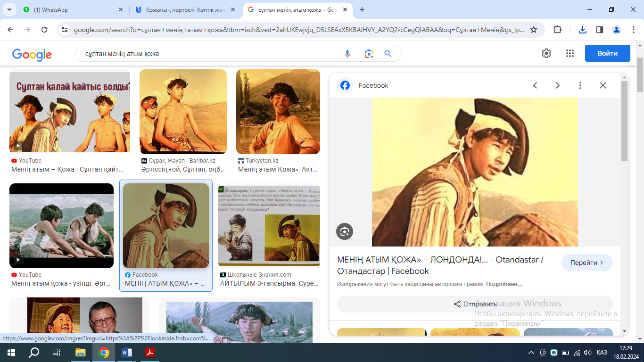Open Windows taskbar search

coord(34,353)
